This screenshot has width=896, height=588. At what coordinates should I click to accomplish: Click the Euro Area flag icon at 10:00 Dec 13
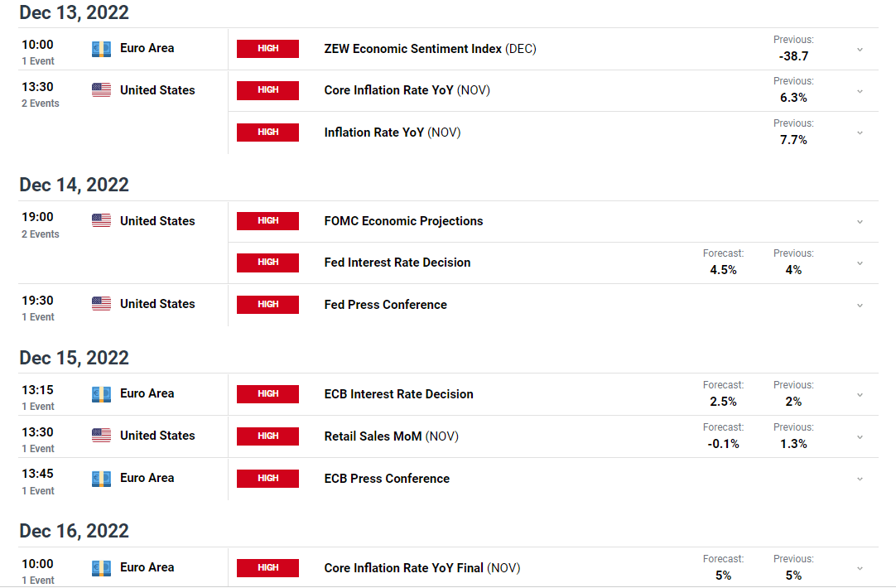[101, 49]
